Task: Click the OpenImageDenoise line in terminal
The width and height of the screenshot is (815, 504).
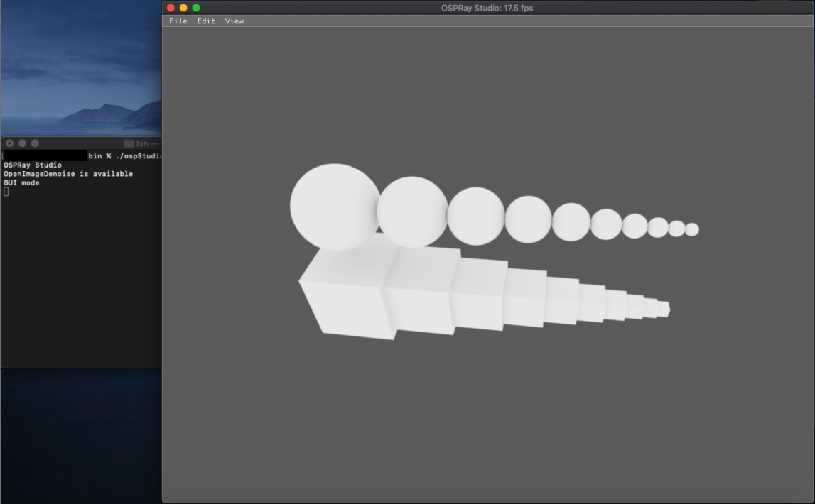Action: pyautogui.click(x=68, y=174)
